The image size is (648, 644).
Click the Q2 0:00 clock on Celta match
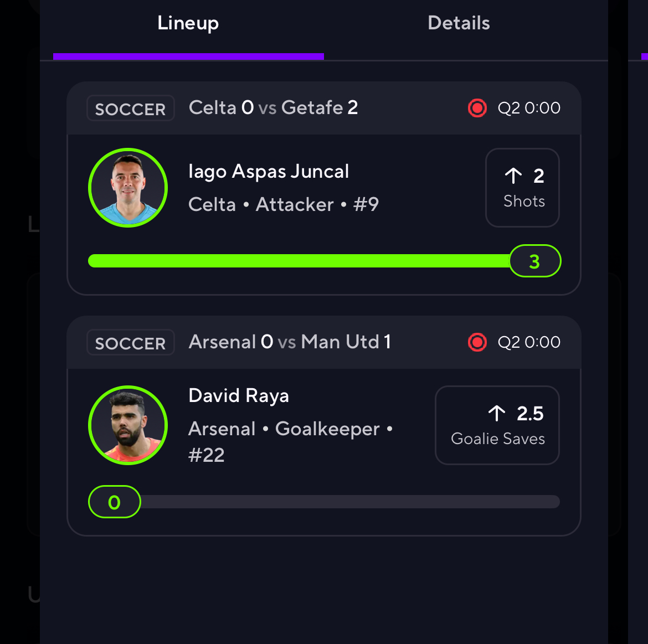529,108
